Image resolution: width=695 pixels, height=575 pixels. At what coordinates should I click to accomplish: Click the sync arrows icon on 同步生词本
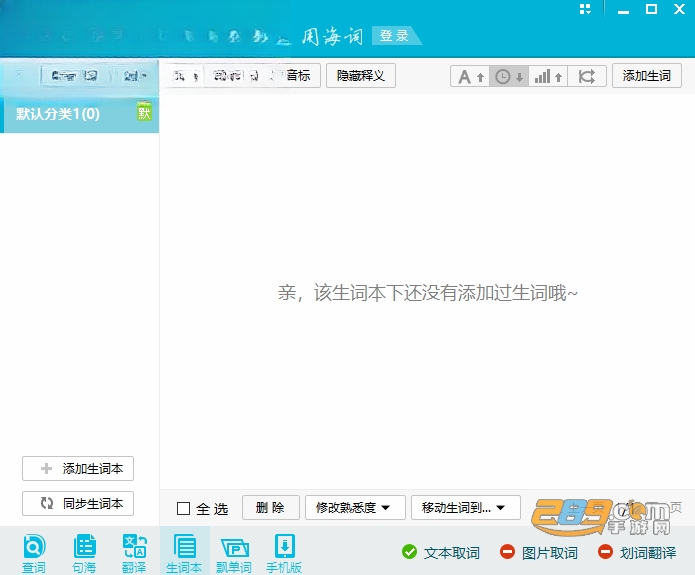click(47, 503)
